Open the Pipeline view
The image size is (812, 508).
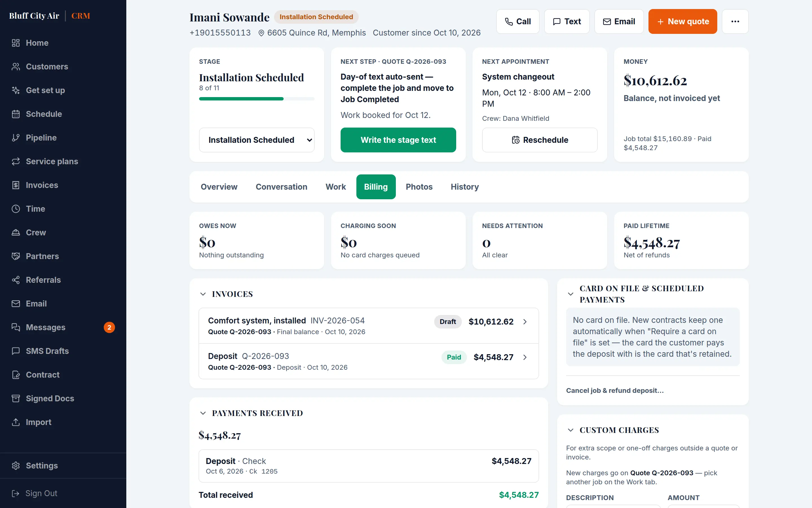63,138
